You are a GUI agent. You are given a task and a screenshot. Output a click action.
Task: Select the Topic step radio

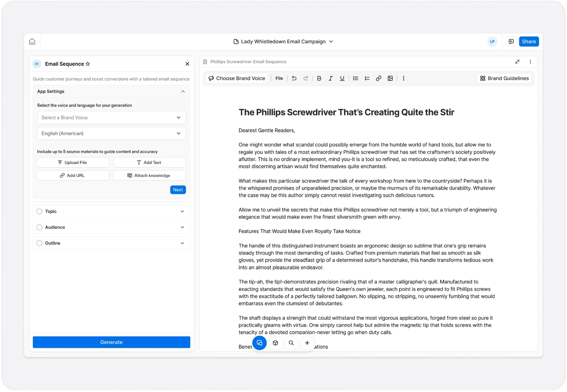coord(39,211)
